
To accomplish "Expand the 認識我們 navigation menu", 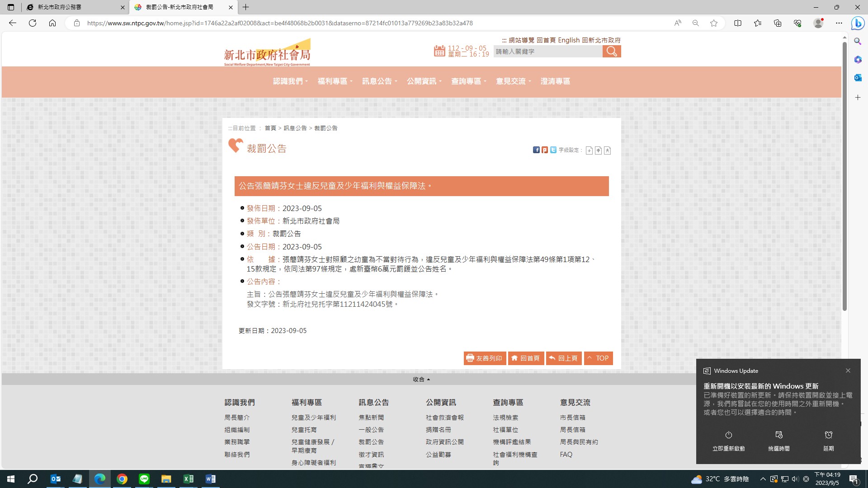I will point(290,81).
